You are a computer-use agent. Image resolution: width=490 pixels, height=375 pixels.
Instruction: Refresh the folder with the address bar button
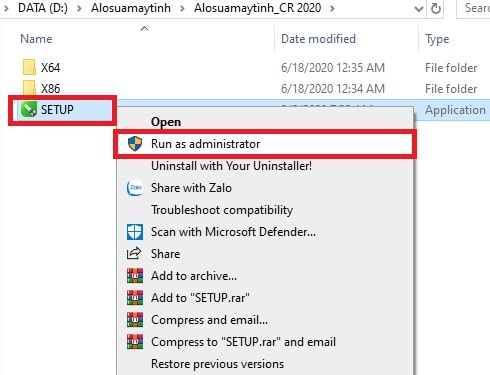(436, 8)
